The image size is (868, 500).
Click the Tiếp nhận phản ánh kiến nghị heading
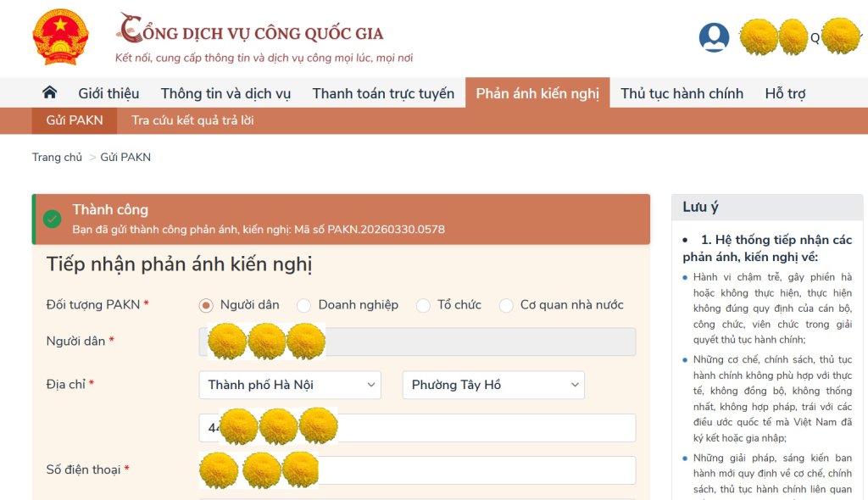(180, 264)
